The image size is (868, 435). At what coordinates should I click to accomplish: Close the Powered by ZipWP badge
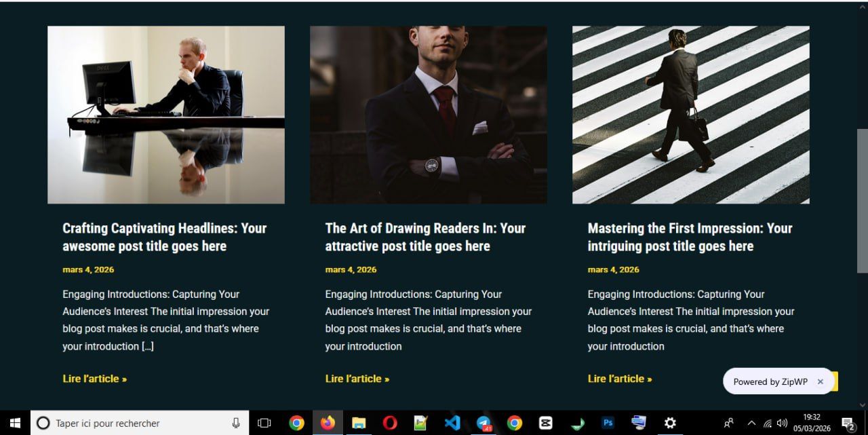820,381
